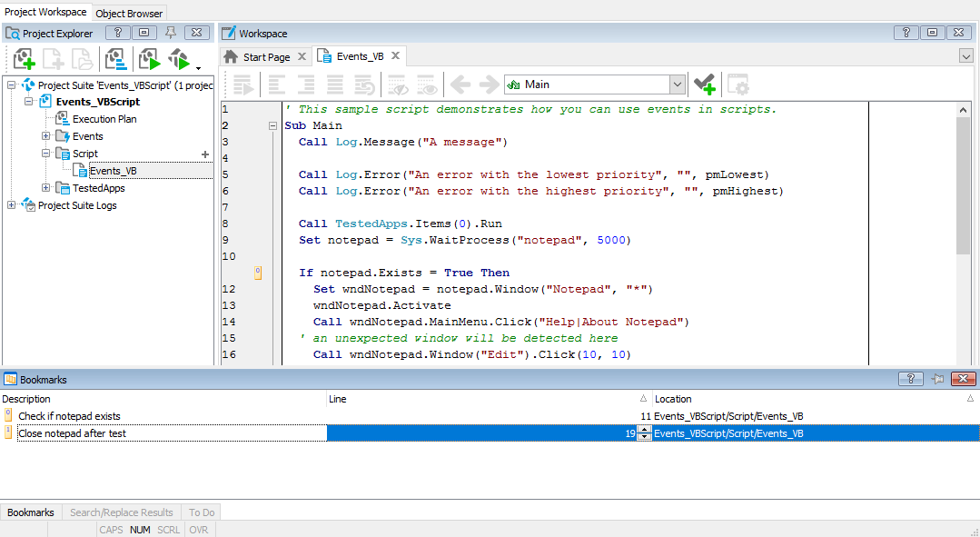Switch to the Object Browser tab
The height and width of the screenshot is (537, 980).
(x=129, y=13)
